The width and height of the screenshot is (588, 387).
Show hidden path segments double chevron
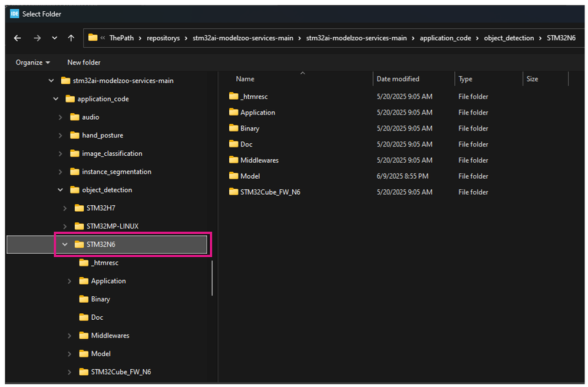tap(103, 38)
